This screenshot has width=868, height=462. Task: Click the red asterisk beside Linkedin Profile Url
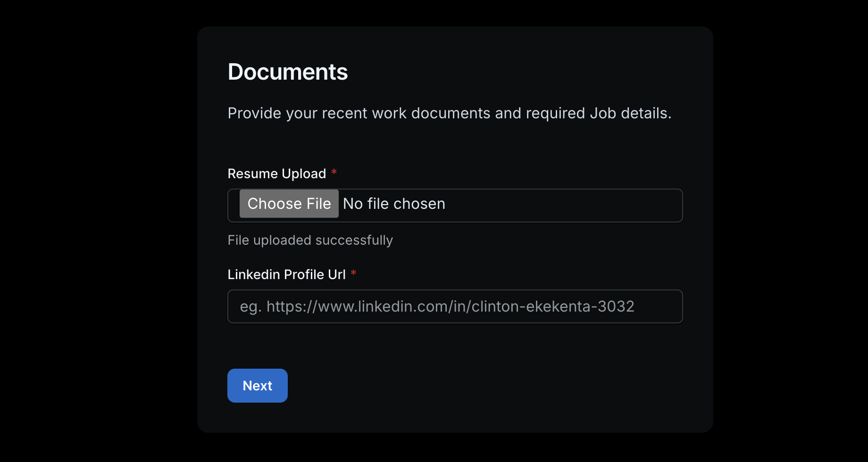pos(354,273)
